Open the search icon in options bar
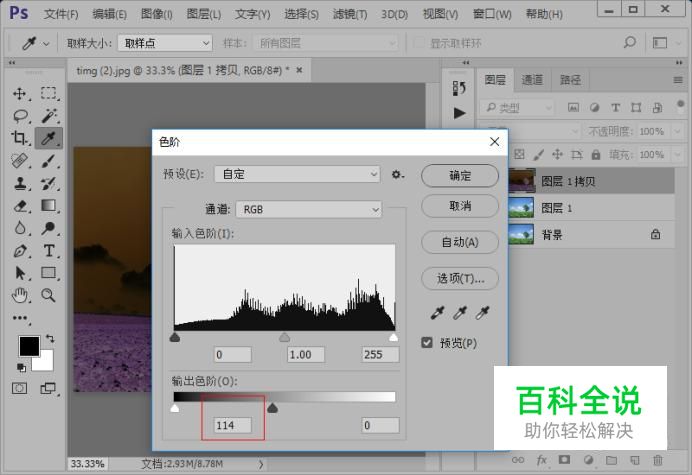 [x=630, y=43]
